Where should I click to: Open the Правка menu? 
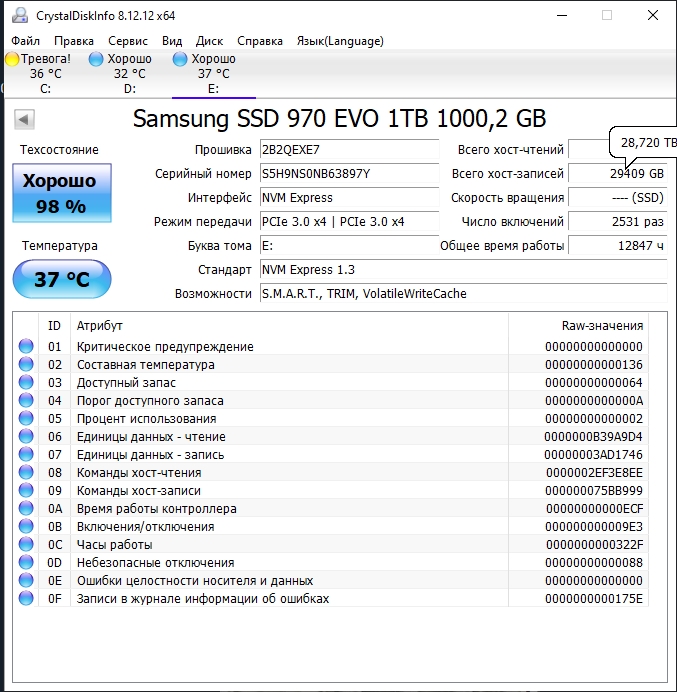click(74, 41)
